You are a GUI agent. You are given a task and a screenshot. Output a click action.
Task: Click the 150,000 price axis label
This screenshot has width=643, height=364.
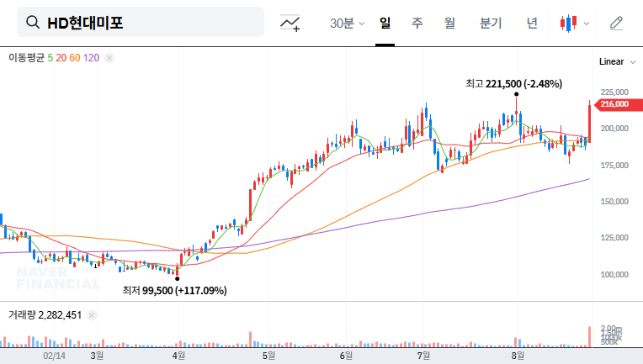pos(614,202)
